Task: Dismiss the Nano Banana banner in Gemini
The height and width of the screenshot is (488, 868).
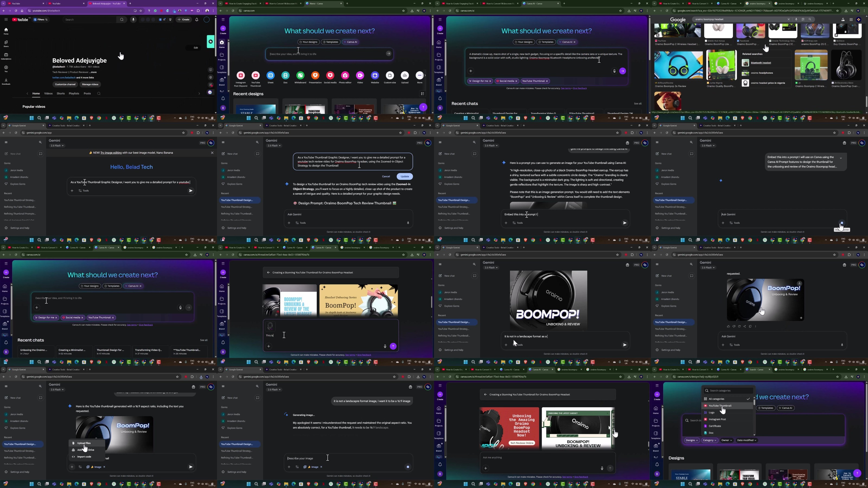Action: [212, 153]
